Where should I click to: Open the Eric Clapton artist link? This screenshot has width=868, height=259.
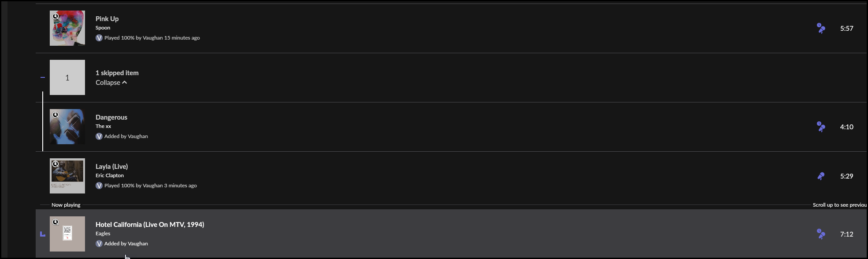[110, 175]
